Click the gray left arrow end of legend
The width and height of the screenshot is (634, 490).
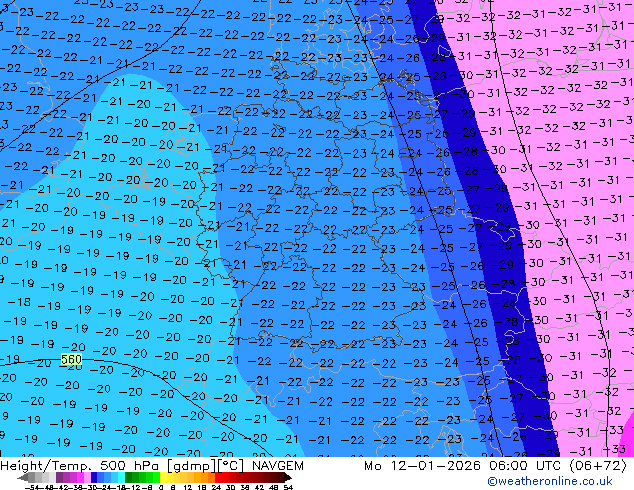click(x=23, y=478)
